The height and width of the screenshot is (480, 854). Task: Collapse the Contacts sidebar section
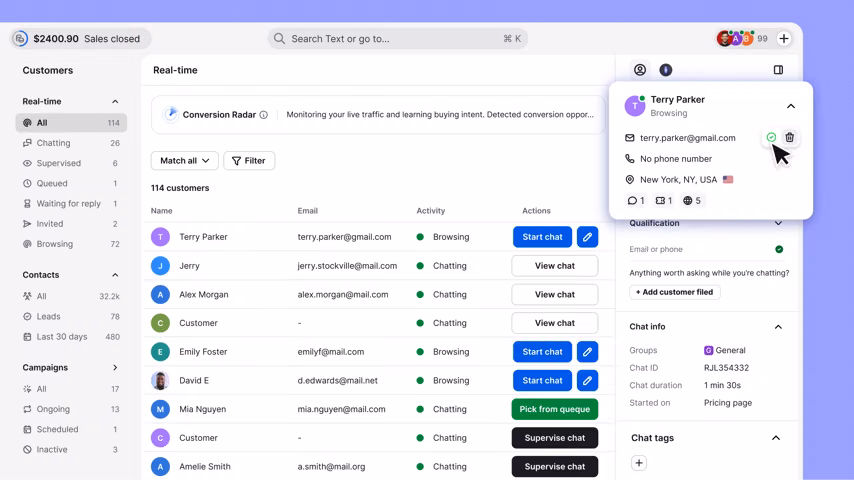click(x=115, y=275)
